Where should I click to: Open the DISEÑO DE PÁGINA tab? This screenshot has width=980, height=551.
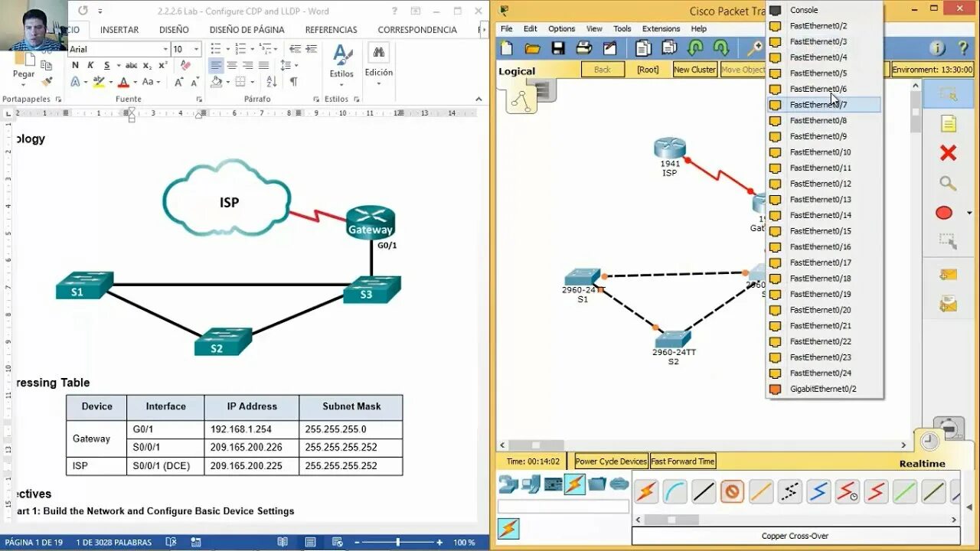pyautogui.click(x=247, y=30)
